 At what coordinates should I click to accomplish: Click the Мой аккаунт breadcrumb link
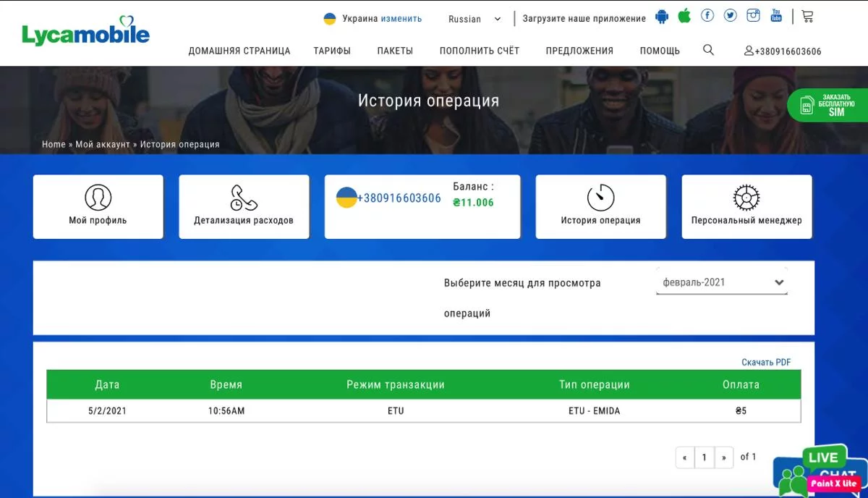click(103, 144)
